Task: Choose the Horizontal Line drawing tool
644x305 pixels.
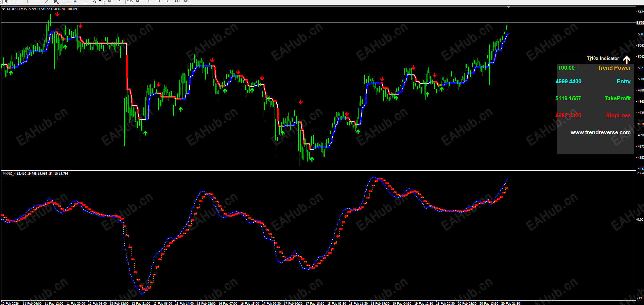Action: pyautogui.click(x=37, y=1)
